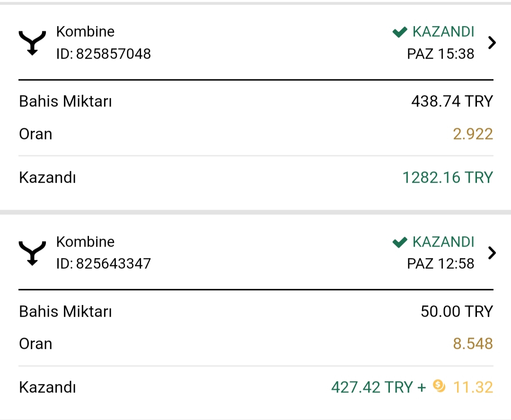Open KAZANDI status of the PAZ 12:58 bet
The image size is (511, 420).
pyautogui.click(x=443, y=242)
